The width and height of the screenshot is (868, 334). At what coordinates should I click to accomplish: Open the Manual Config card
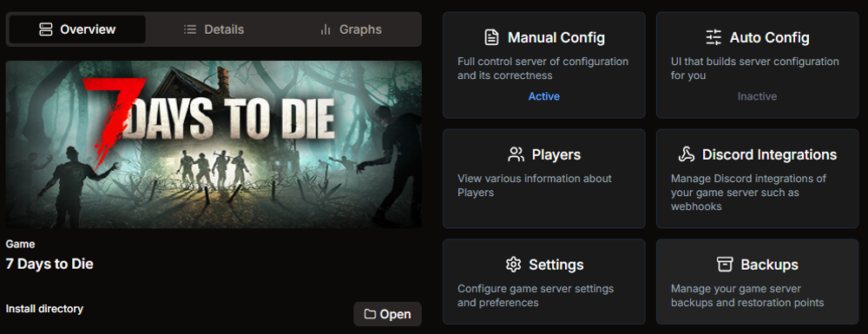(x=544, y=65)
